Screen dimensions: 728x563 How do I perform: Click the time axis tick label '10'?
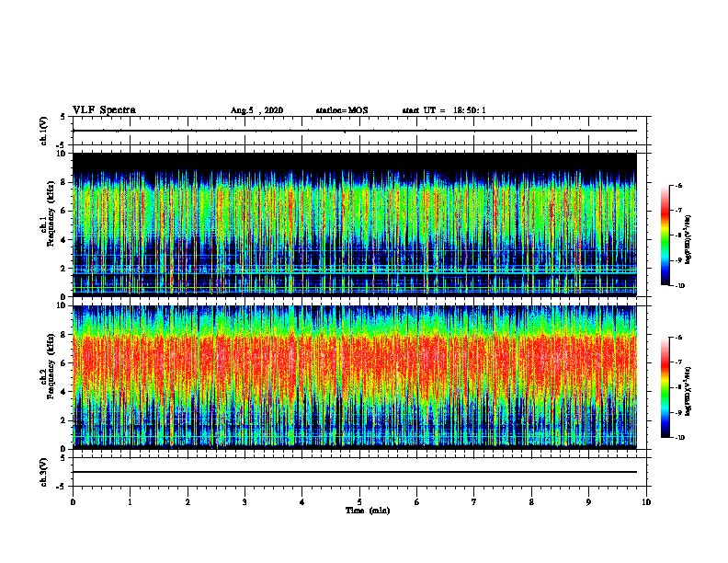[x=646, y=502]
